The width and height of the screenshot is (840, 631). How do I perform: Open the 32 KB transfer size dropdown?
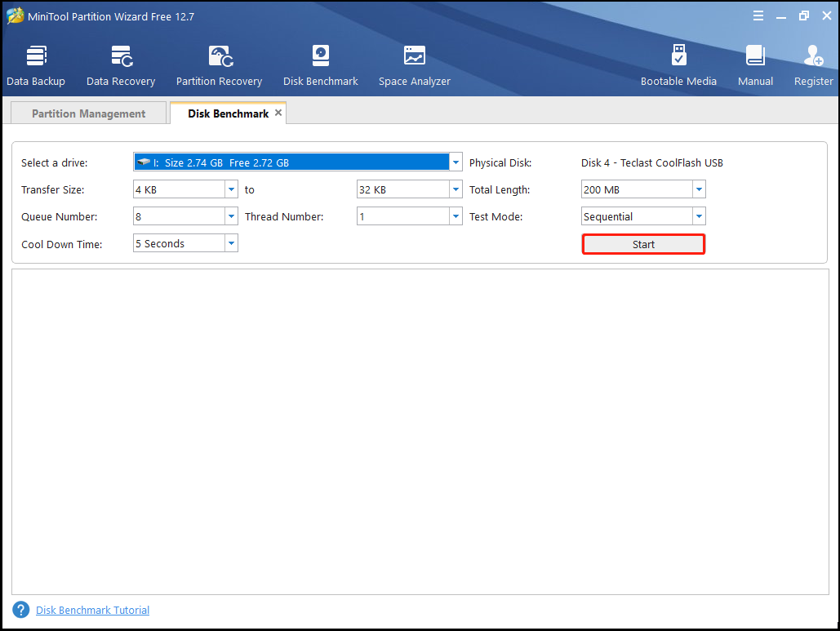click(456, 189)
